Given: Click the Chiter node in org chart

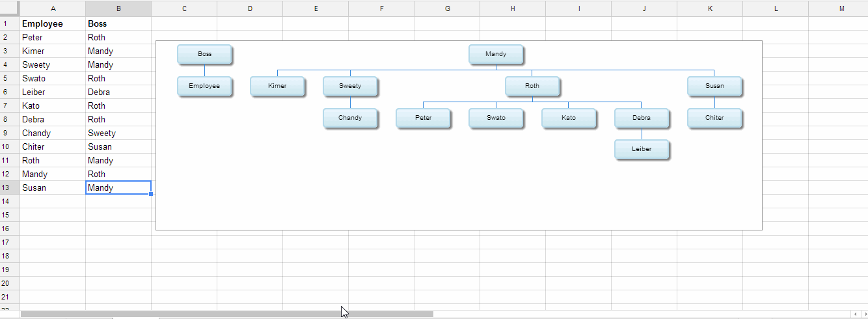Looking at the screenshot, I should [714, 118].
